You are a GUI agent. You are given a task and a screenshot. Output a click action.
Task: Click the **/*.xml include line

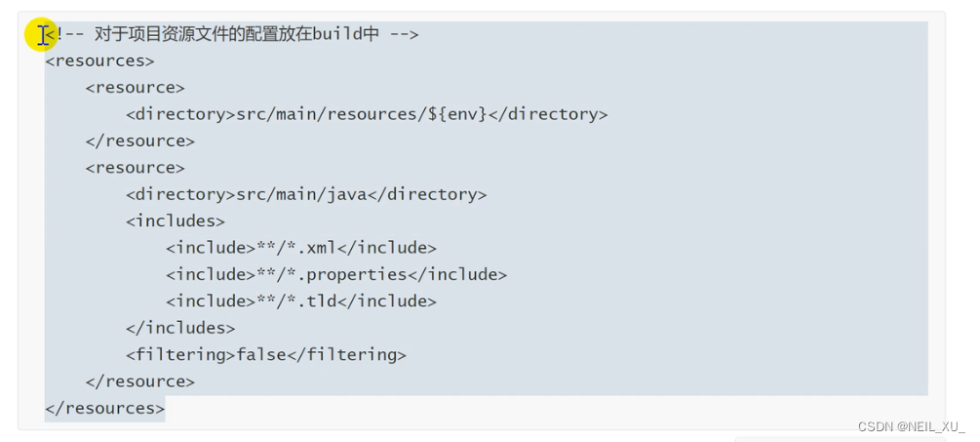point(301,248)
